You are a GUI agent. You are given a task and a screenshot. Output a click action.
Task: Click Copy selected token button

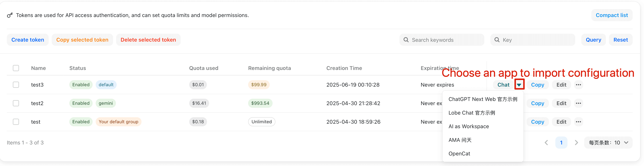pyautogui.click(x=82, y=40)
